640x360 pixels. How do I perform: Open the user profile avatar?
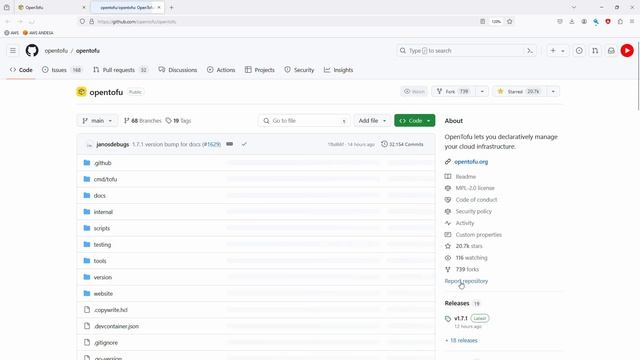click(x=627, y=51)
